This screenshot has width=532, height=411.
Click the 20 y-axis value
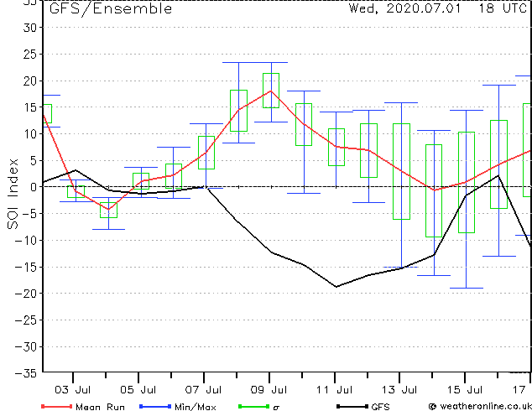tap(29, 81)
